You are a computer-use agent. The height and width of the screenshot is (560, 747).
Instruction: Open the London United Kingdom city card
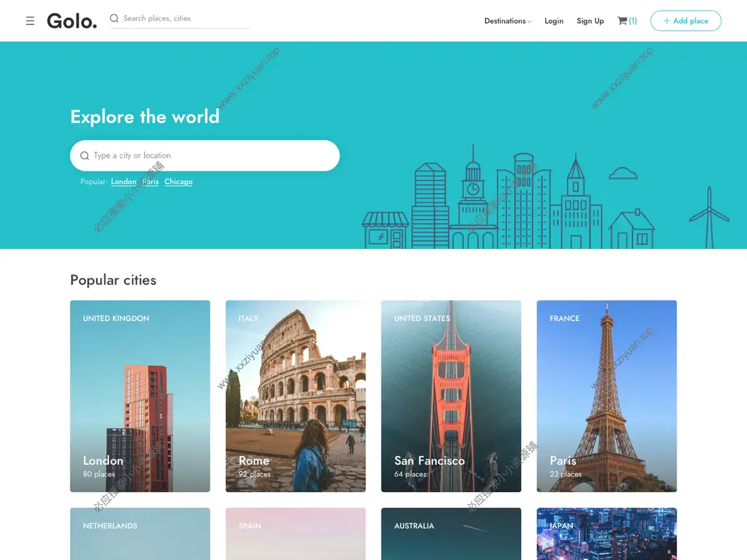pos(139,396)
